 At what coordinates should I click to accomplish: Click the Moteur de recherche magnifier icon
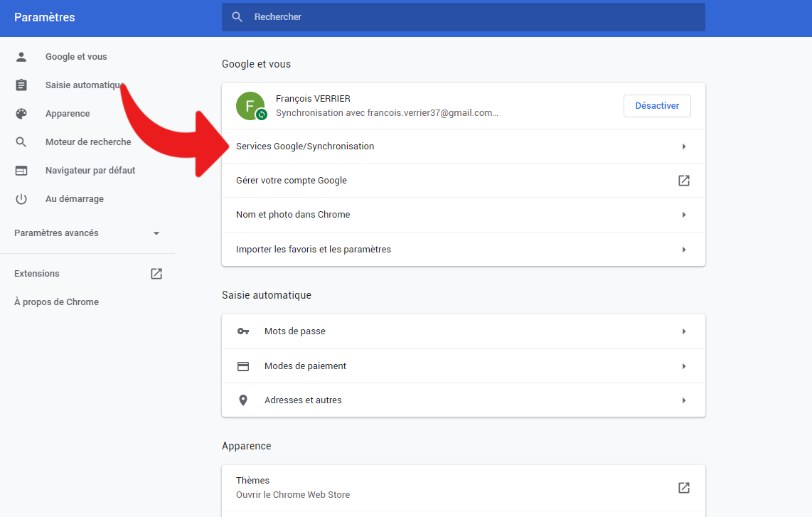tap(21, 142)
